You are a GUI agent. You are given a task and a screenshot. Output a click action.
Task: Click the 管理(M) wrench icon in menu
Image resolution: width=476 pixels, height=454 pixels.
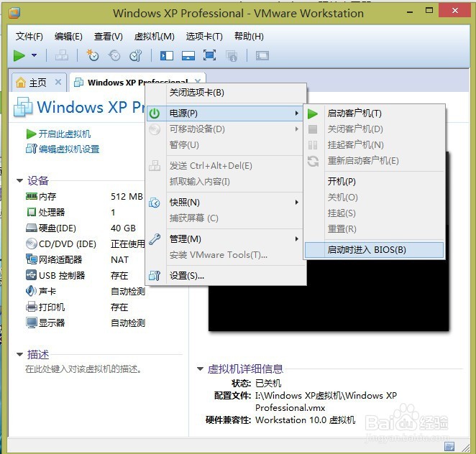[155, 239]
